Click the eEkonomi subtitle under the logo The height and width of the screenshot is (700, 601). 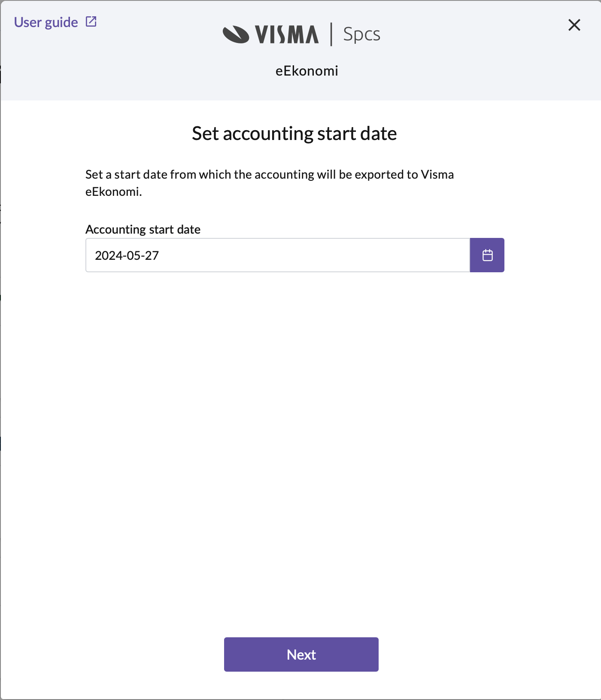pos(307,71)
